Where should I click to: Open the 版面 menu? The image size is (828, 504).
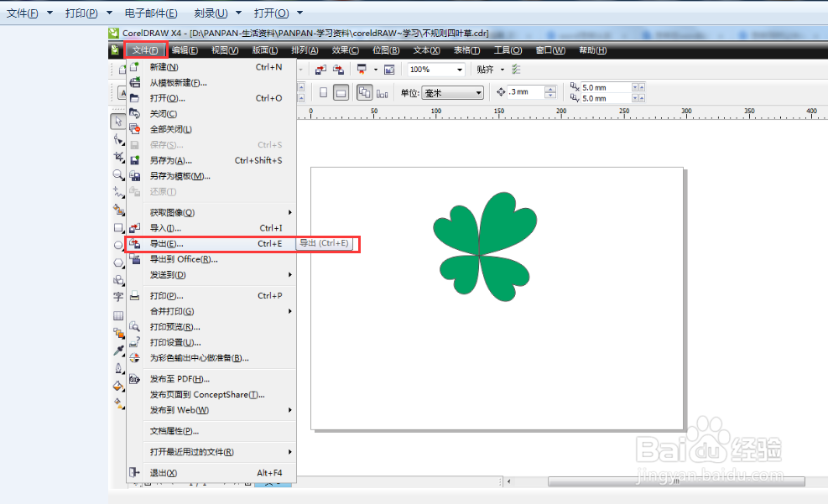click(265, 50)
